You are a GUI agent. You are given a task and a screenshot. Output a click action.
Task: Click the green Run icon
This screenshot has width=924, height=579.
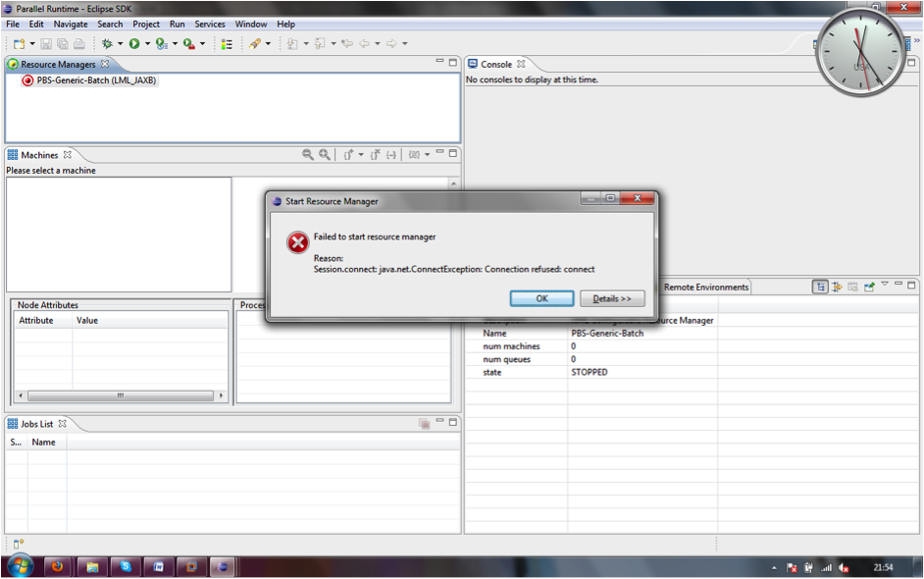(134, 43)
